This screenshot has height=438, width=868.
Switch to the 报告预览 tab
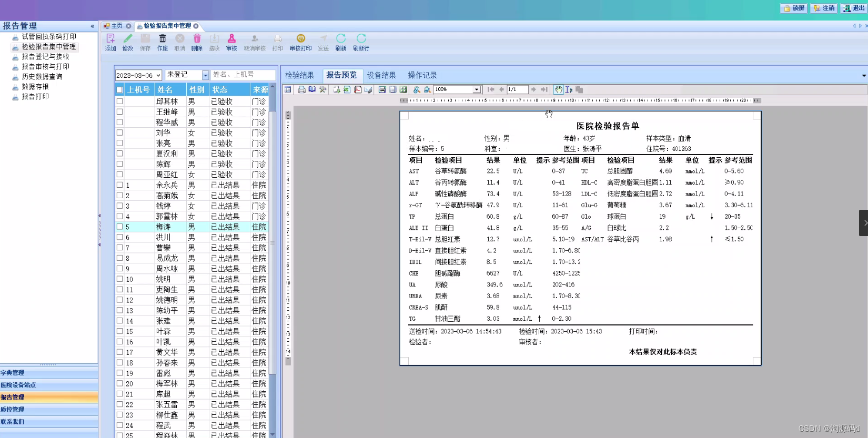(x=341, y=75)
